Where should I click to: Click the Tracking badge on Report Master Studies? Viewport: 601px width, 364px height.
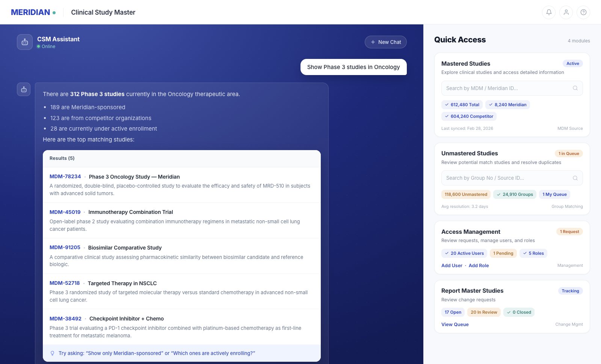point(570,291)
